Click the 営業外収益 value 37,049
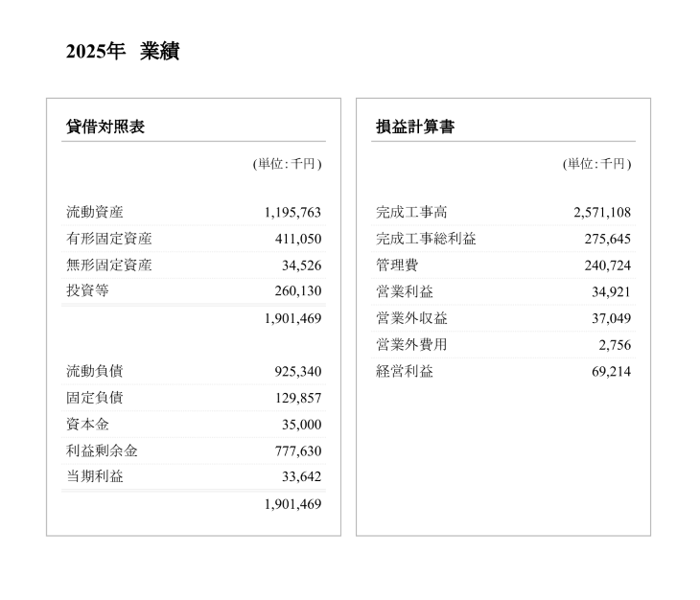The image size is (700, 600). (x=611, y=319)
